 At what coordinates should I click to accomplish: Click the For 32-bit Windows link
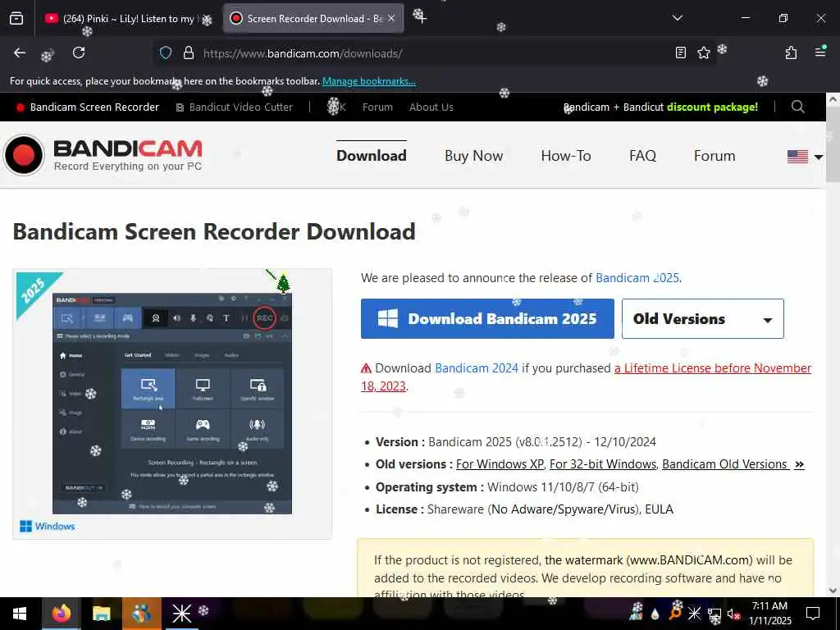tap(603, 464)
